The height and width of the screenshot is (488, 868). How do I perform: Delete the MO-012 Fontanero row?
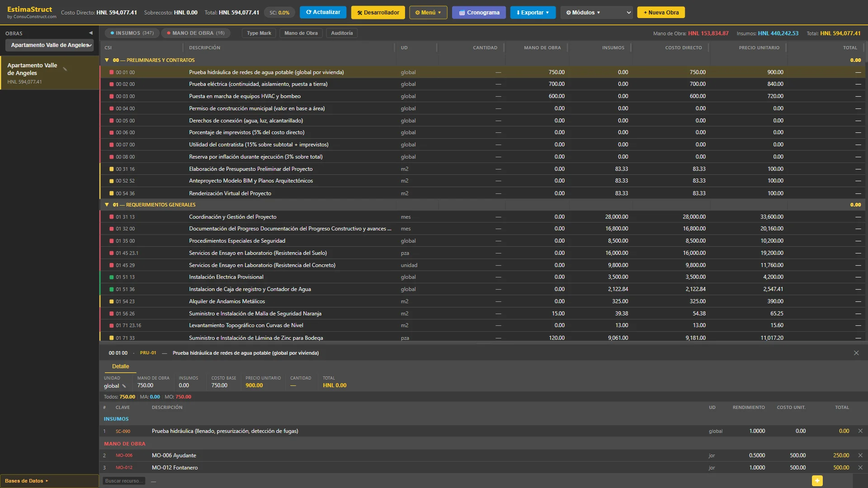tap(860, 468)
